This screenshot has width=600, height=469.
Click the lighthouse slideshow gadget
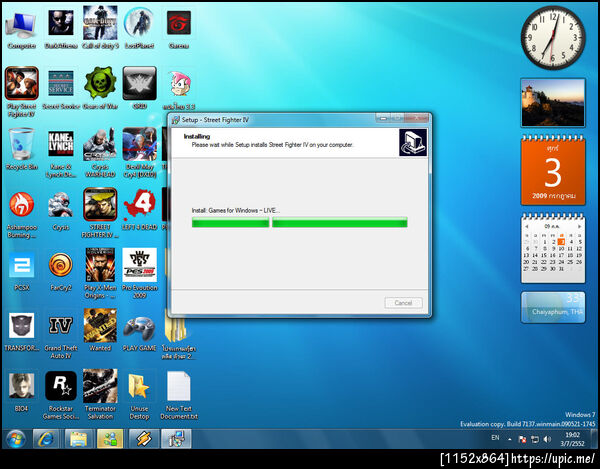coord(553,103)
